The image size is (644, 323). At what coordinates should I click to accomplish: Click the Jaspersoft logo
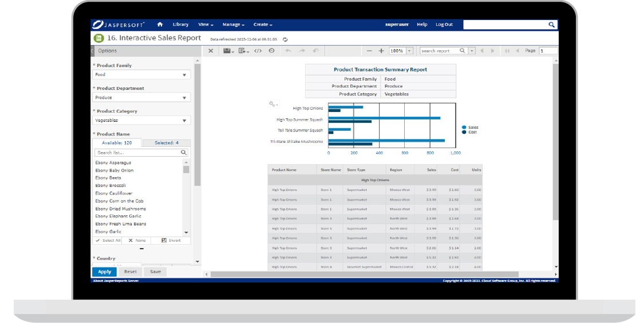118,25
